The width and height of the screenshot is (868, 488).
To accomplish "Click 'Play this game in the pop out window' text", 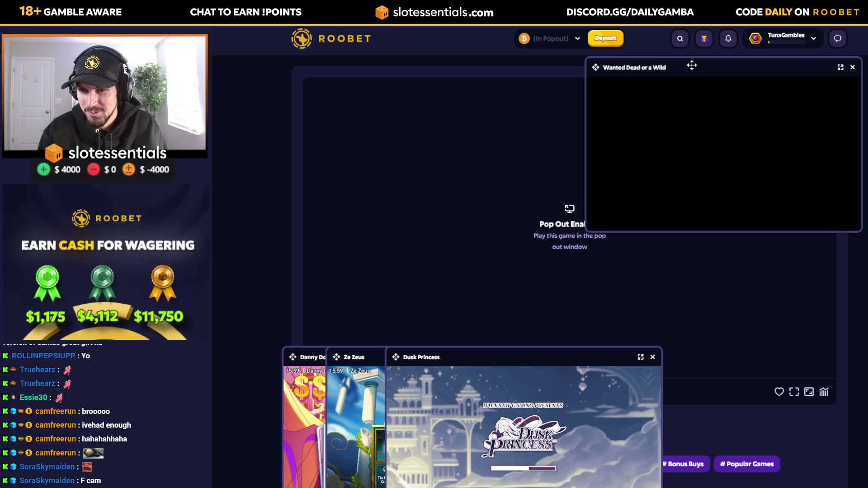I will coord(570,241).
